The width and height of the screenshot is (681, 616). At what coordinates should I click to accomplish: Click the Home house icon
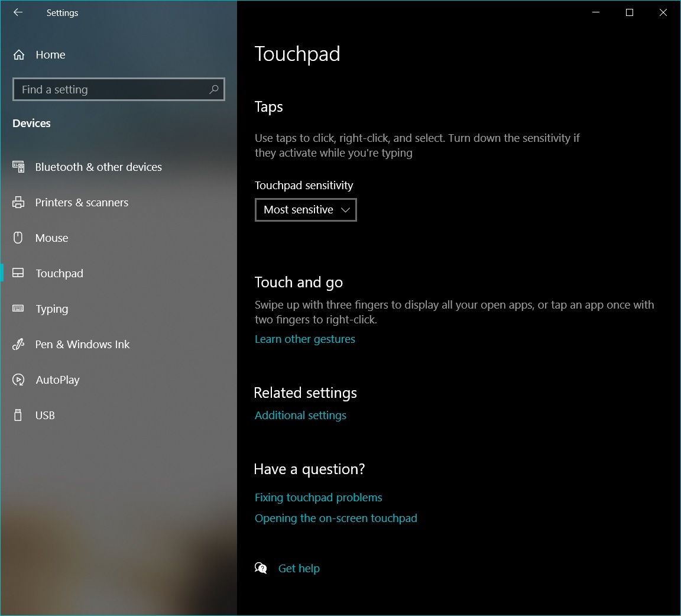pyautogui.click(x=19, y=55)
